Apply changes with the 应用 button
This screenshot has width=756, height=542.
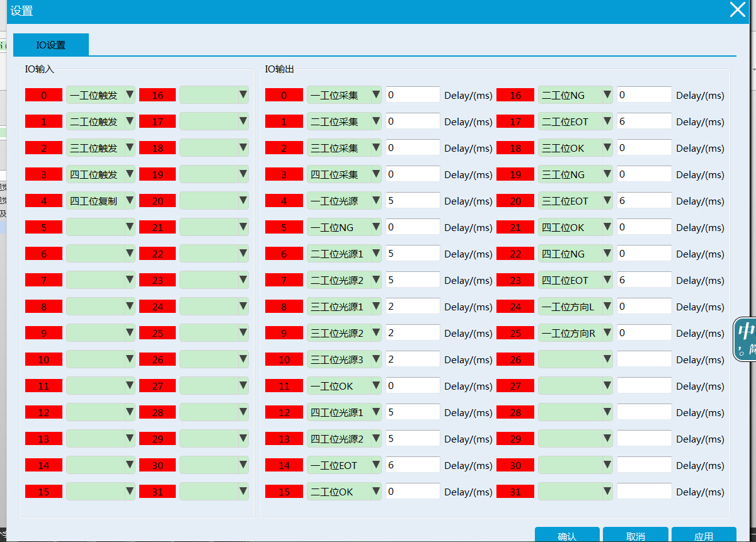[x=704, y=536]
